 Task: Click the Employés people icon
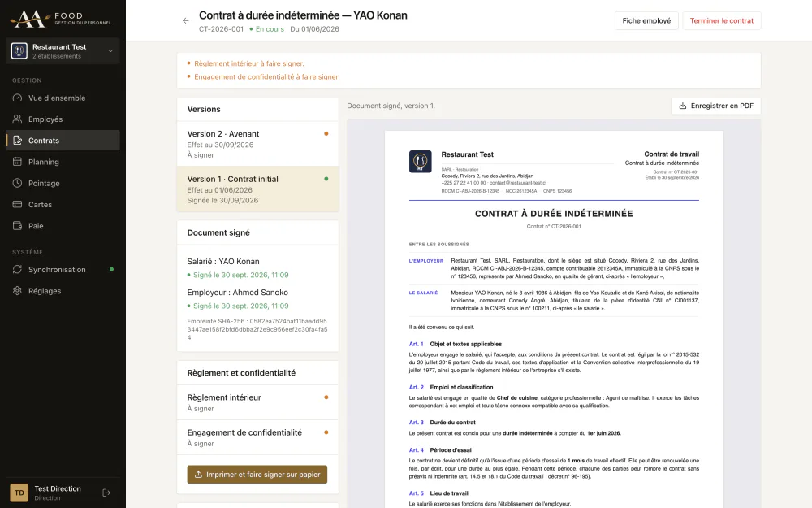point(17,119)
